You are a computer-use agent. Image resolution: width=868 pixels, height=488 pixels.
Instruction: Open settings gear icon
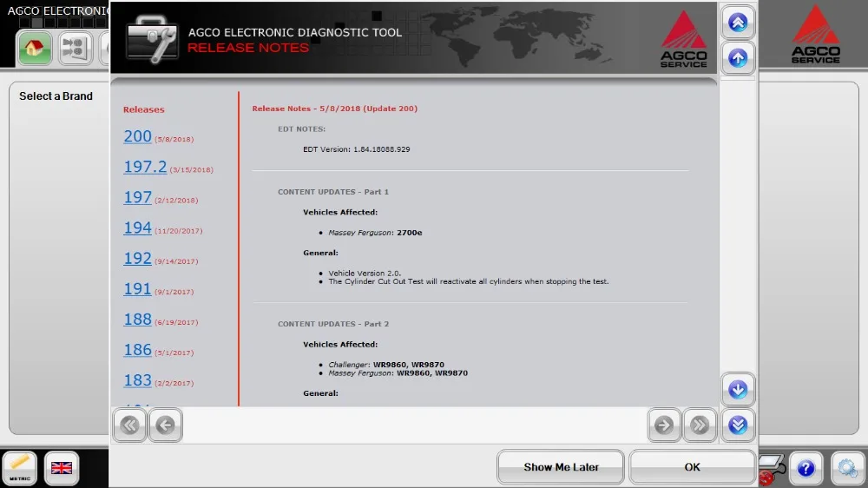coord(847,469)
